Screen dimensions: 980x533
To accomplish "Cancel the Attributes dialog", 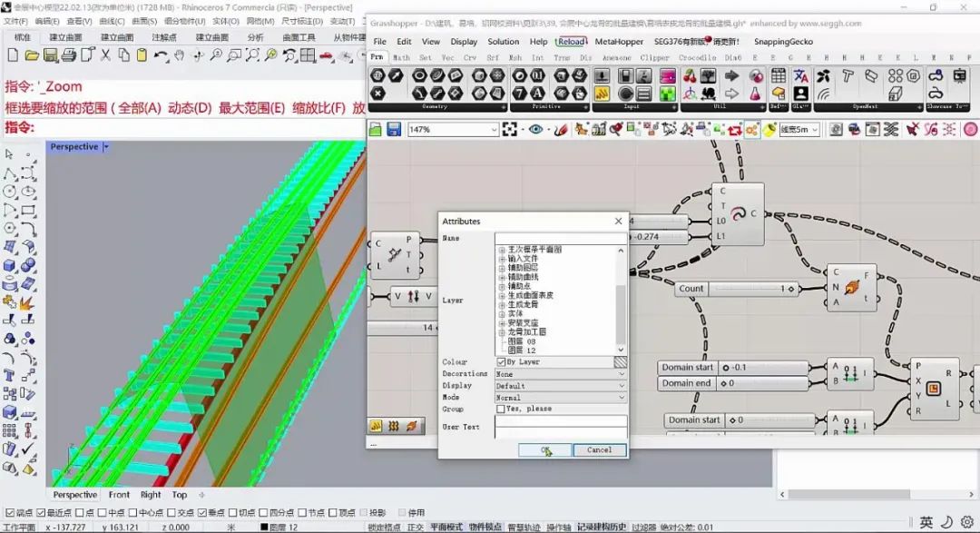I will 599,449.
